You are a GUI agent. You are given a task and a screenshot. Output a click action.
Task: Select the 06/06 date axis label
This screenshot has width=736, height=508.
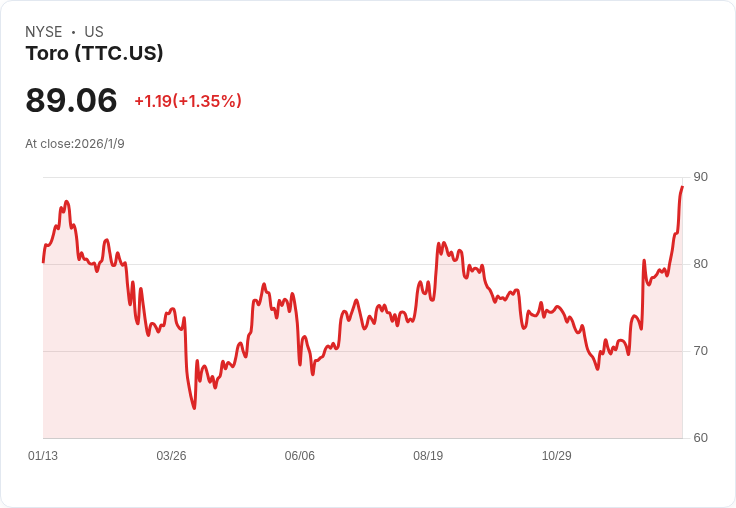point(299,455)
